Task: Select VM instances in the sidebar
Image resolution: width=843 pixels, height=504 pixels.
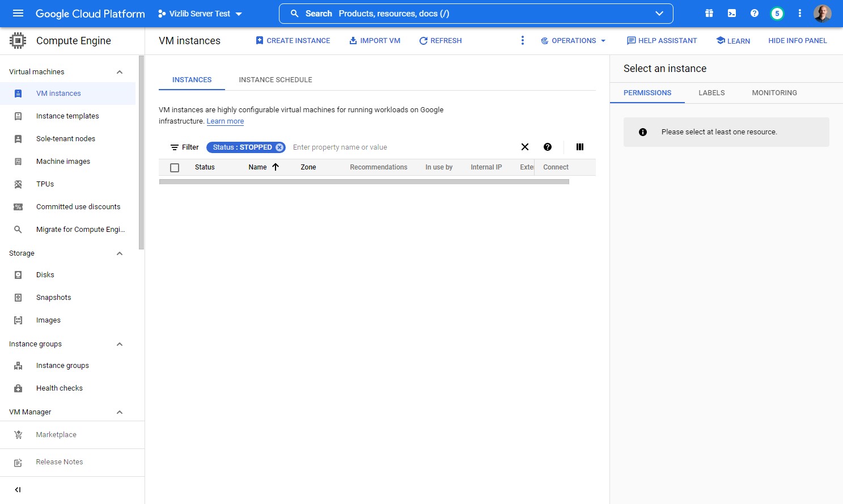Action: pyautogui.click(x=67, y=94)
